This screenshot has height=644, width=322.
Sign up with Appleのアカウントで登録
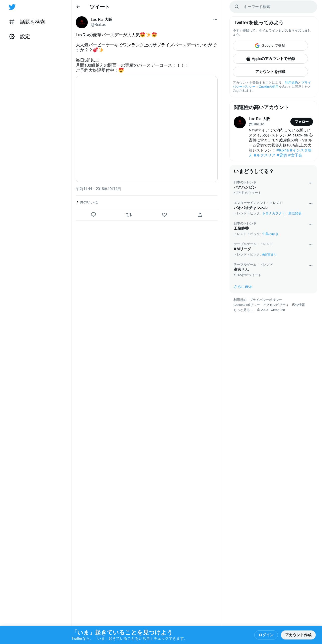click(270, 59)
